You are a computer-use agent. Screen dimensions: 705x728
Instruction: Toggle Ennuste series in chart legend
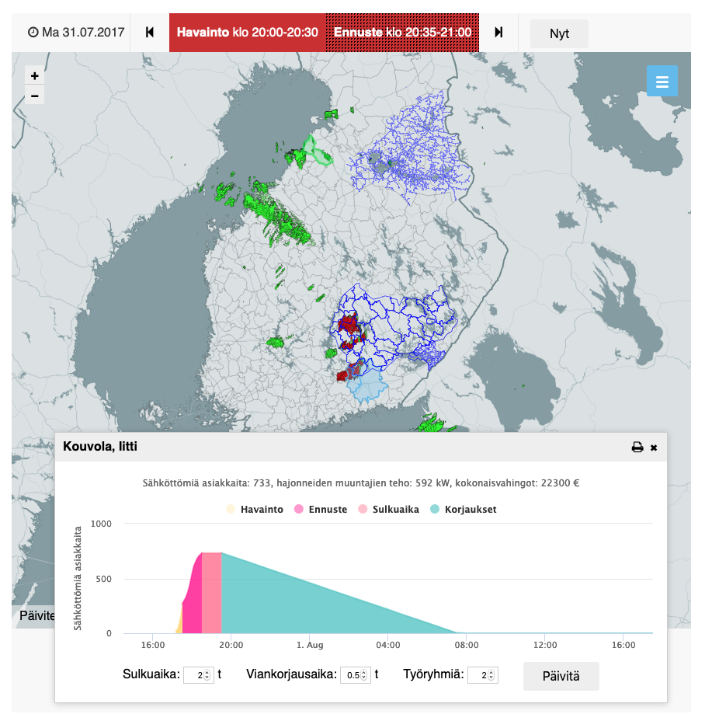tap(319, 510)
